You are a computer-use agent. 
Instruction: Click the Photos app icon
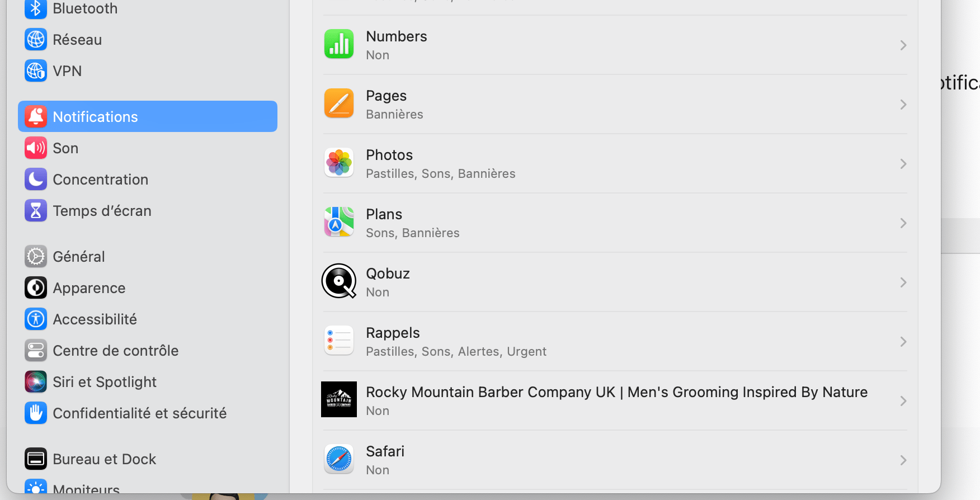339,163
